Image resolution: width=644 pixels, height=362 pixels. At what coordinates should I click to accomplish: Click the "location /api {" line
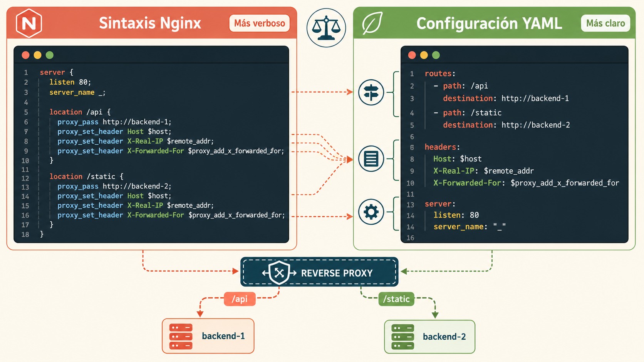pos(80,112)
